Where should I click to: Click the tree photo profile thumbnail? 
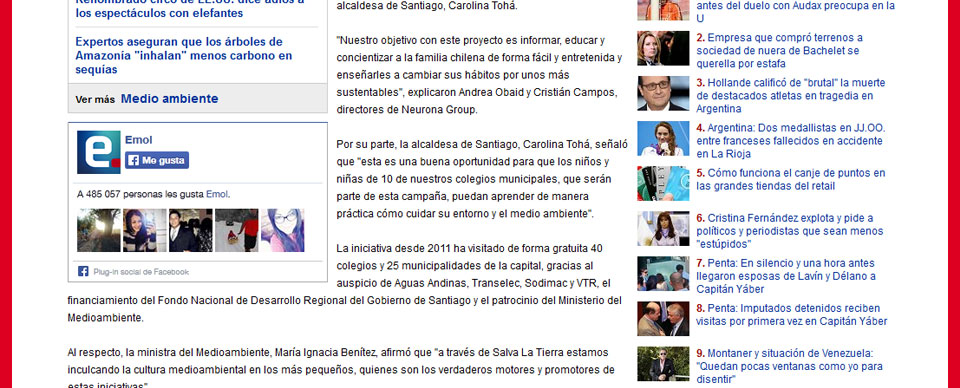coord(99,230)
